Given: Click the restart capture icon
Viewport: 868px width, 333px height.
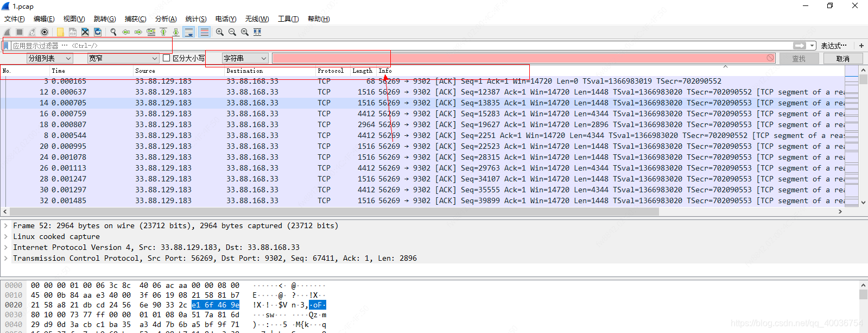Looking at the screenshot, I should pos(32,32).
